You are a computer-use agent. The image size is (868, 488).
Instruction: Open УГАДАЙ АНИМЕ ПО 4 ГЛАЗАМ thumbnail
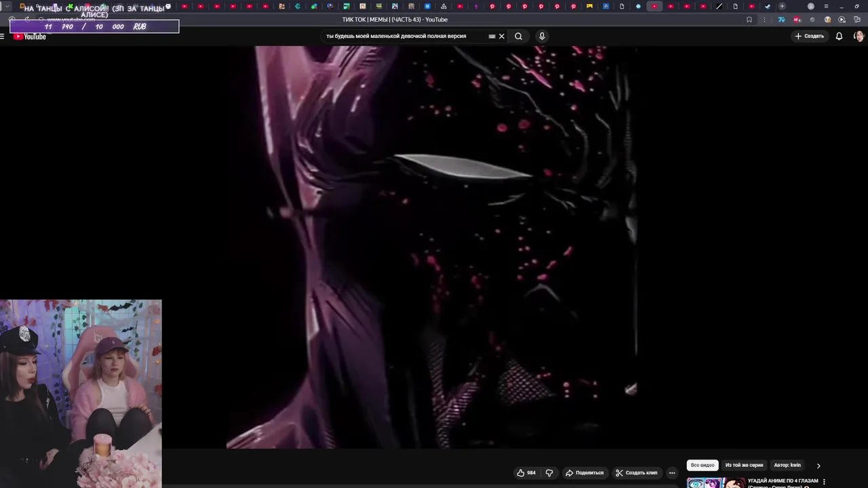click(x=715, y=483)
